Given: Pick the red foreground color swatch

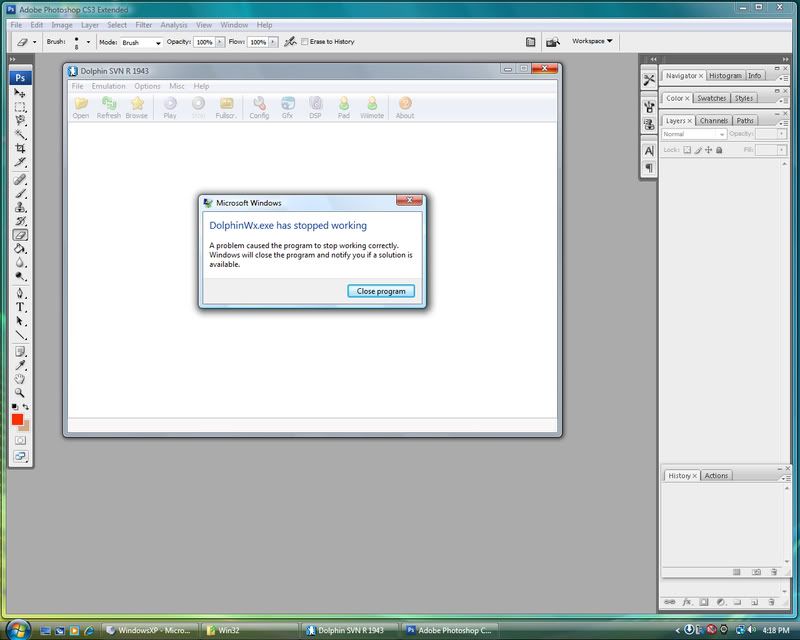Looking at the screenshot, I should tap(17, 420).
